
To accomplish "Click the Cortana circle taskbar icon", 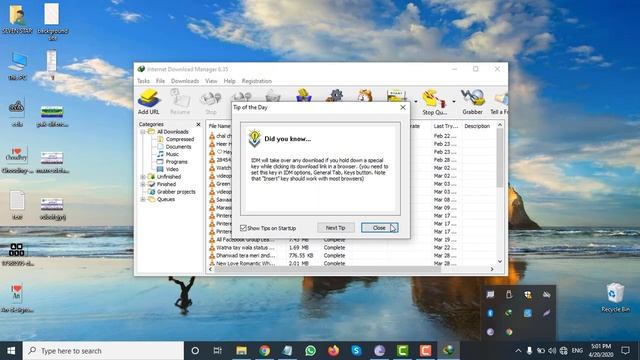I will tap(195, 351).
